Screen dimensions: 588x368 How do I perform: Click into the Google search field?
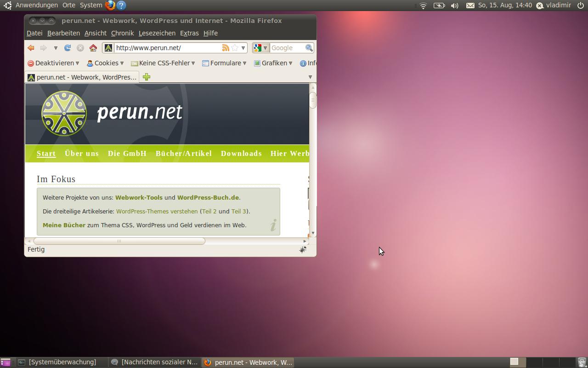[288, 48]
